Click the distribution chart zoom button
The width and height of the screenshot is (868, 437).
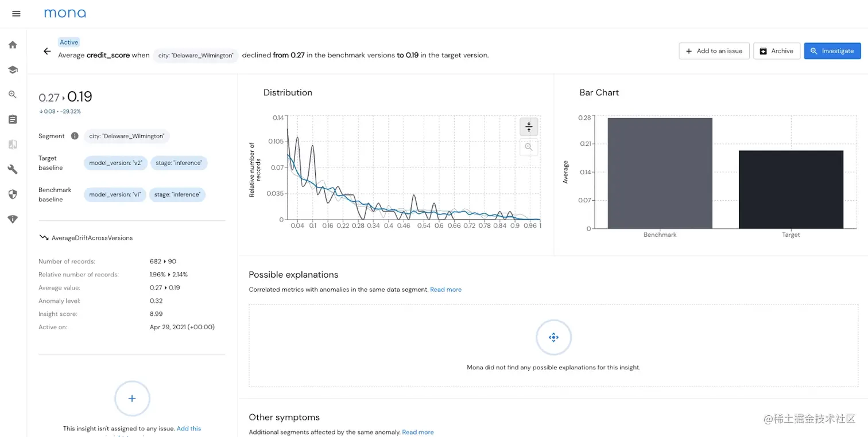529,147
